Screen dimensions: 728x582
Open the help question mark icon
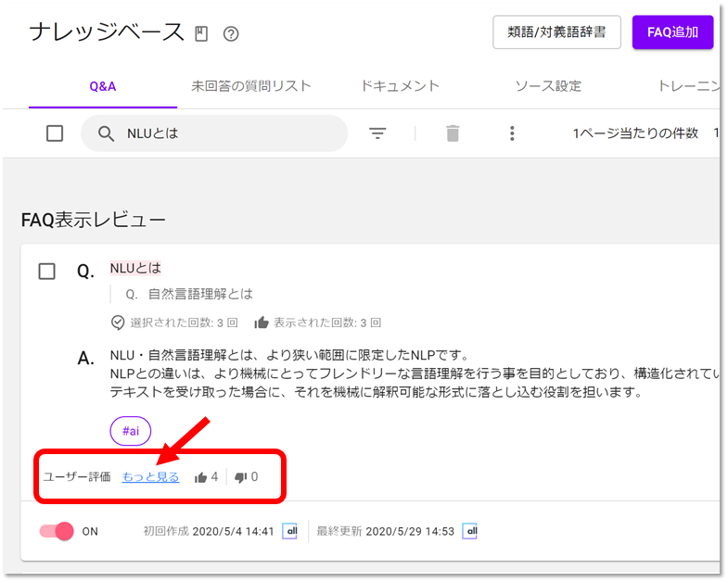click(x=231, y=34)
